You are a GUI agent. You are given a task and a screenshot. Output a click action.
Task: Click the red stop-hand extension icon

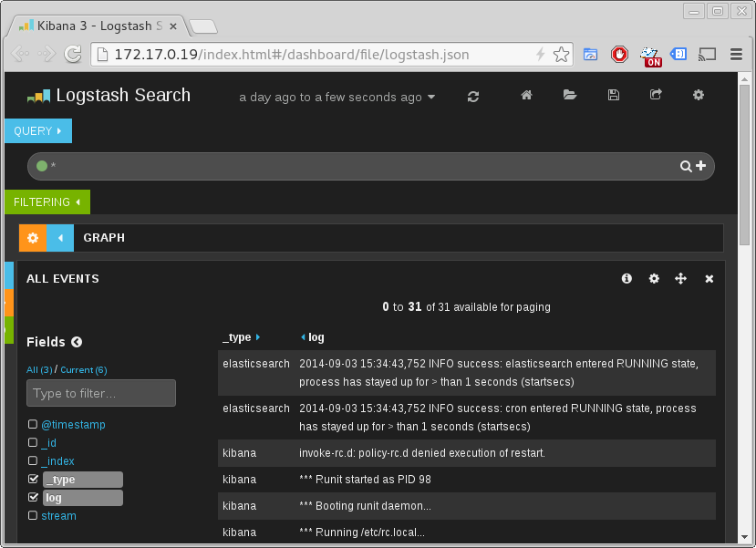(x=619, y=54)
